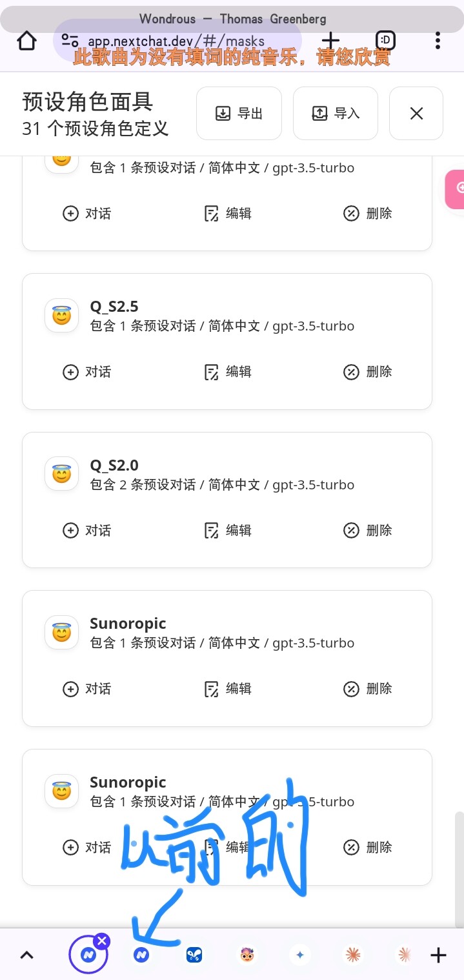Tap the browser home icon
This screenshot has width=464, height=980.
click(x=26, y=41)
